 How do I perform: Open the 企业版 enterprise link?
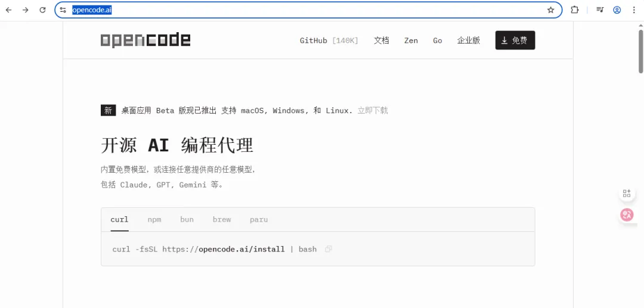click(469, 41)
